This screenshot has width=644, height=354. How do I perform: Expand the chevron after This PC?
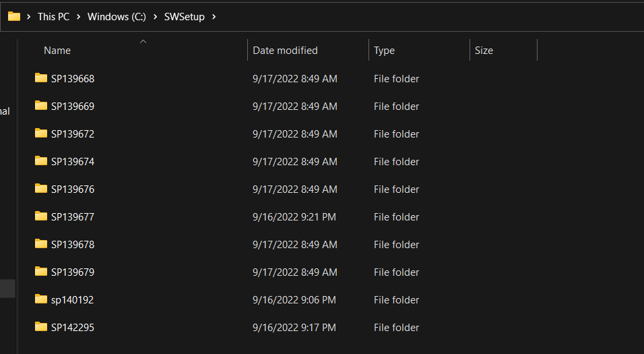click(x=78, y=17)
